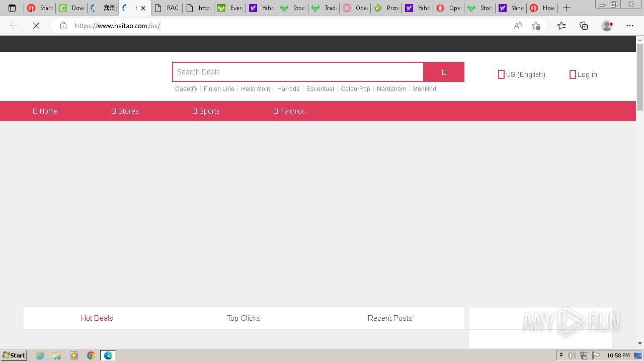644x362 pixels.
Task: Follow the Hello Molly quick link
Action: [256, 89]
